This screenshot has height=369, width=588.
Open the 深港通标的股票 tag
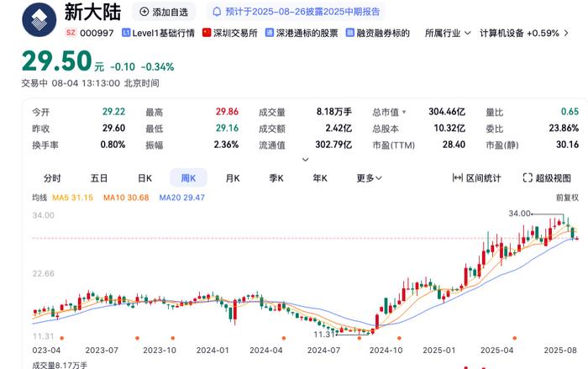(302, 33)
